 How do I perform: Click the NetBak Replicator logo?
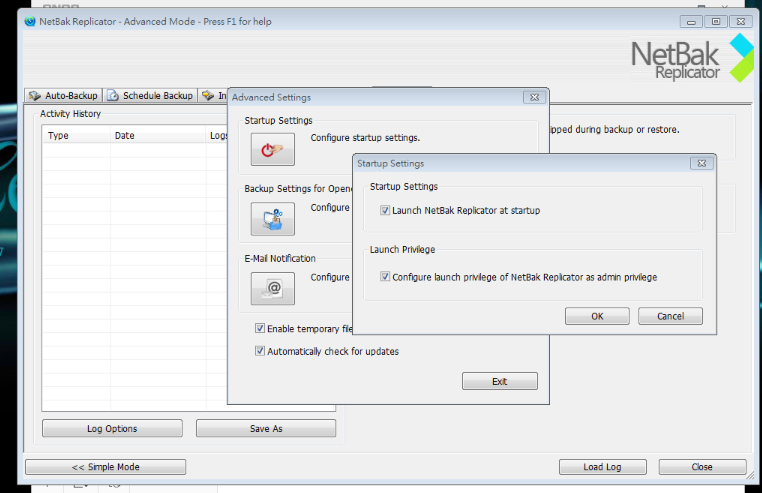point(692,58)
